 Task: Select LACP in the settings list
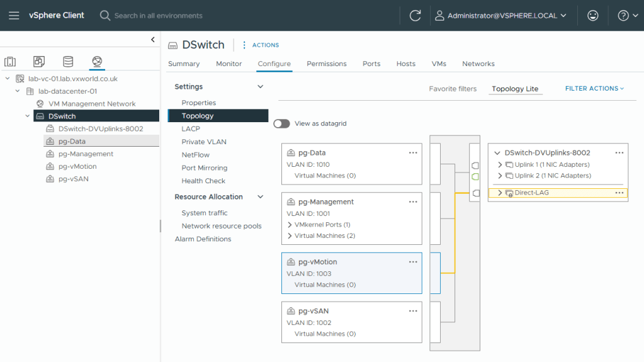[191, 129]
